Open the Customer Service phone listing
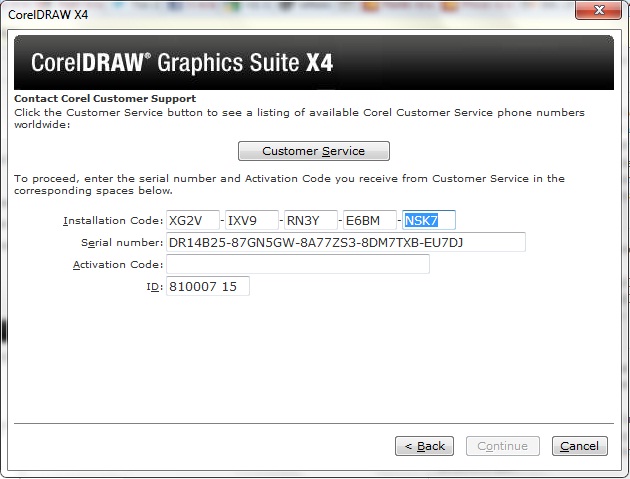 [x=314, y=151]
